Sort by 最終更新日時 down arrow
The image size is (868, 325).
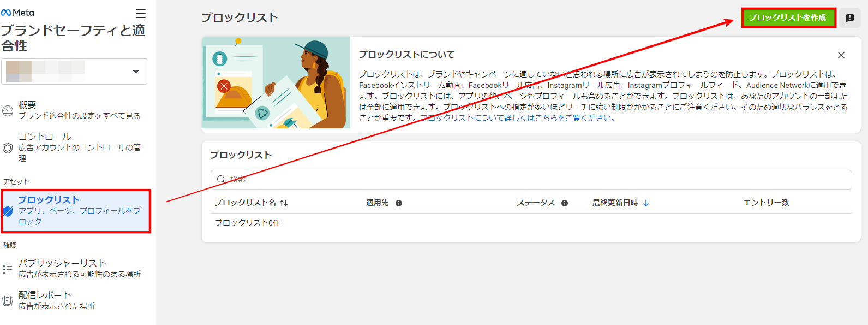(646, 203)
